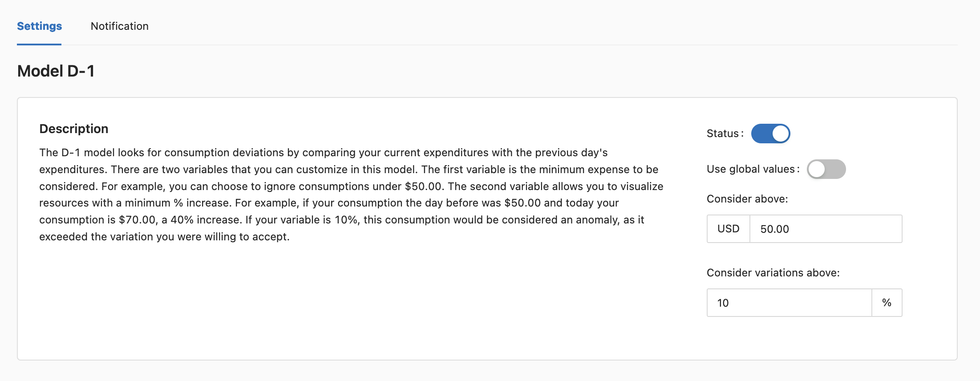Switch to the Notification tab
This screenshot has height=381, width=980.
[x=119, y=26]
